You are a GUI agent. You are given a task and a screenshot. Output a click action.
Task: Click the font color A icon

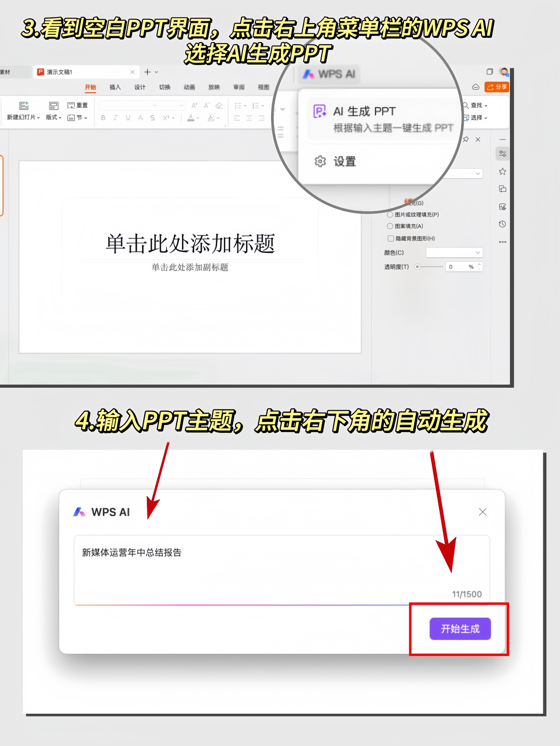click(x=191, y=118)
